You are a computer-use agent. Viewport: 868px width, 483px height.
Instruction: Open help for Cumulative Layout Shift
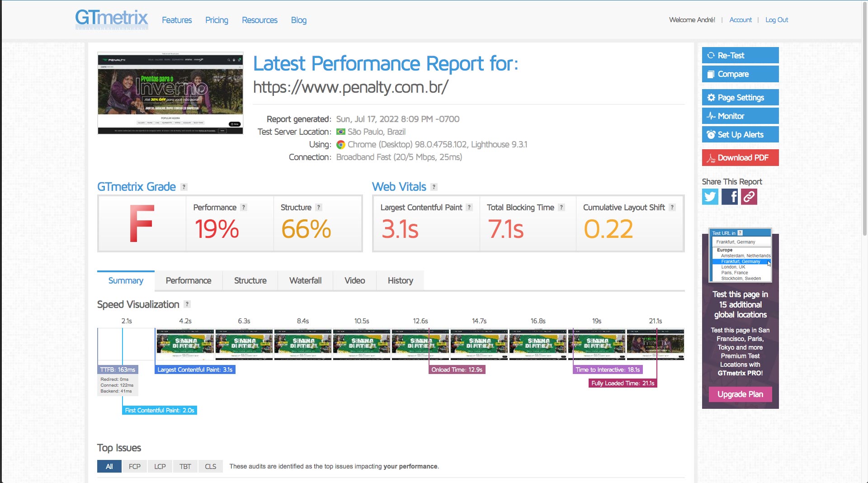(672, 207)
